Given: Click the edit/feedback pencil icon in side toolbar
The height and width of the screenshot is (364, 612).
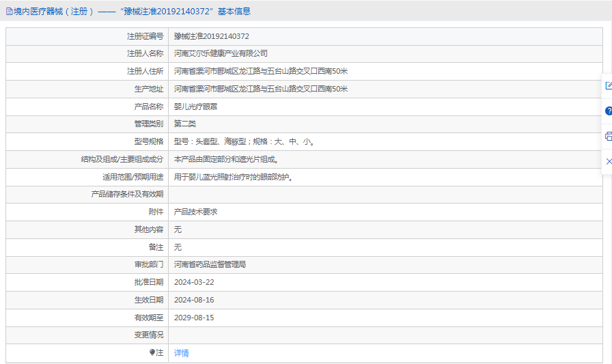Looking at the screenshot, I should coord(608,86).
